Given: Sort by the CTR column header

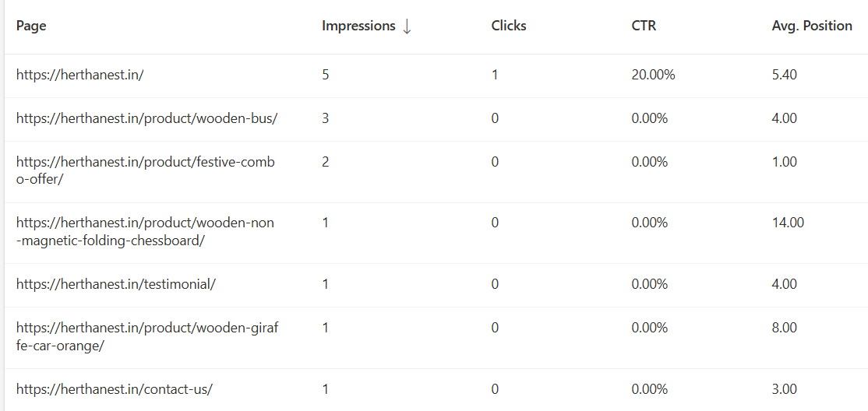Looking at the screenshot, I should 644,26.
